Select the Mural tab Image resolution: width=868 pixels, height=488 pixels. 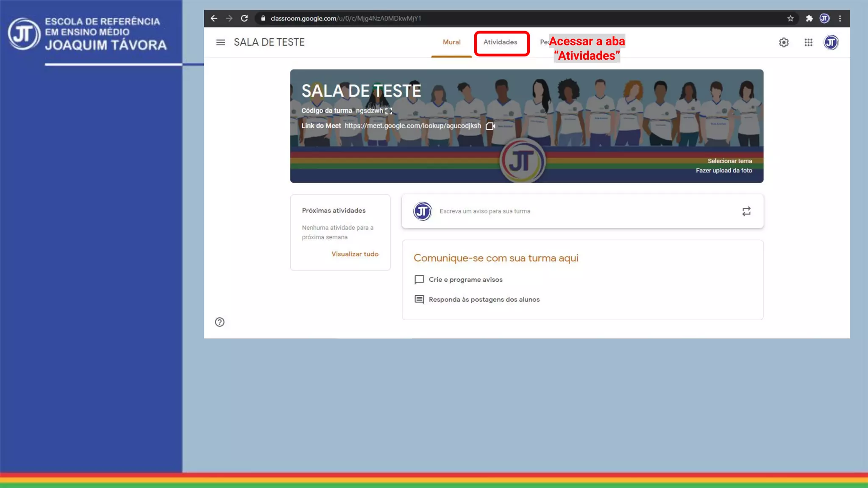click(x=451, y=42)
